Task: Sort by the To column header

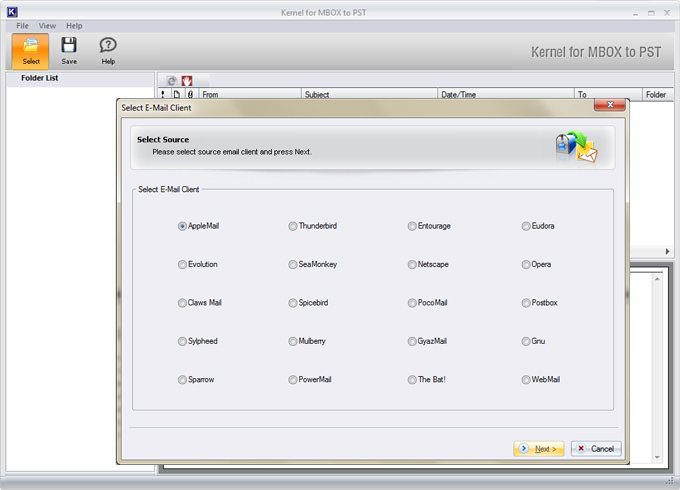Action: click(x=608, y=94)
